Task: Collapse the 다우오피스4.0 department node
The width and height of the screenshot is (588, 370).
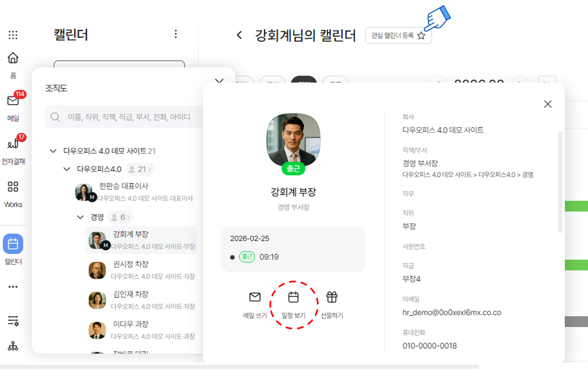Action: (x=67, y=169)
